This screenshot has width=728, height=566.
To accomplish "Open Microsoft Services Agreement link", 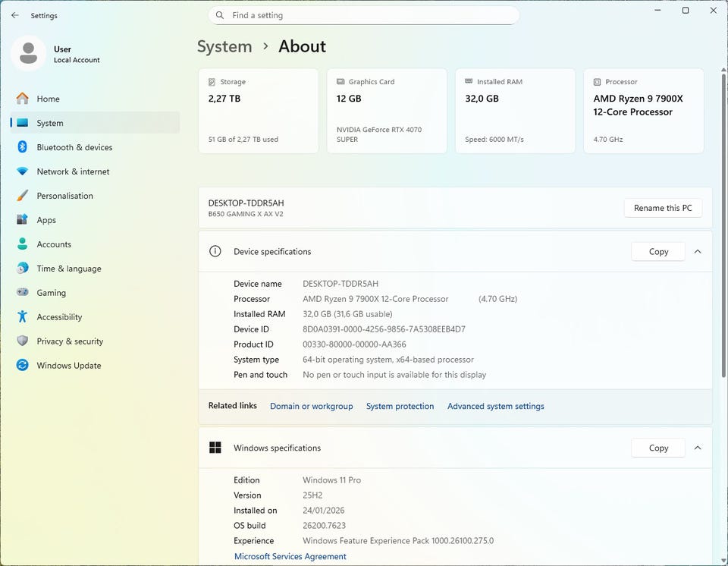I will pos(290,556).
